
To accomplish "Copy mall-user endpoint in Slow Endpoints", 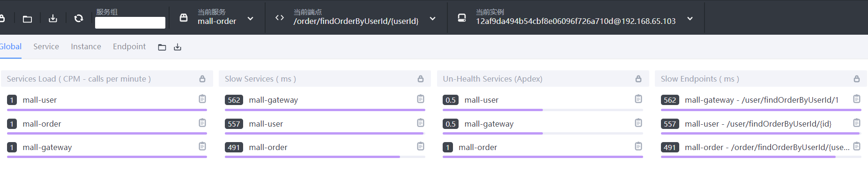I will (857, 123).
